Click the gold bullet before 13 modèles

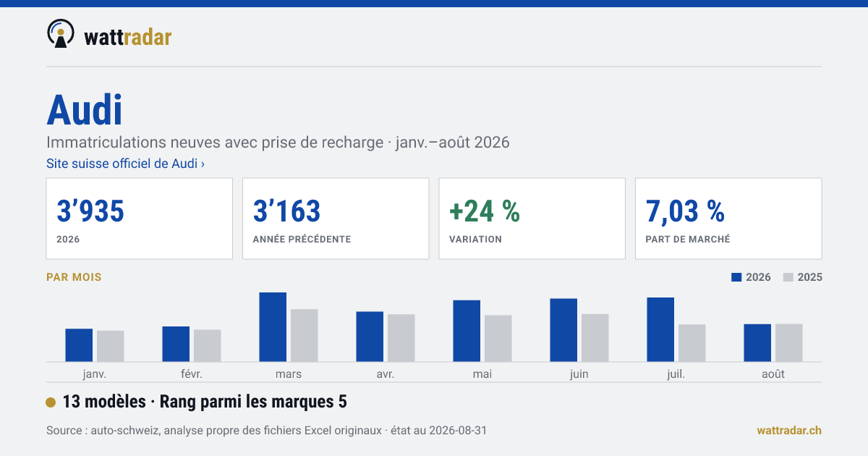[x=51, y=402]
